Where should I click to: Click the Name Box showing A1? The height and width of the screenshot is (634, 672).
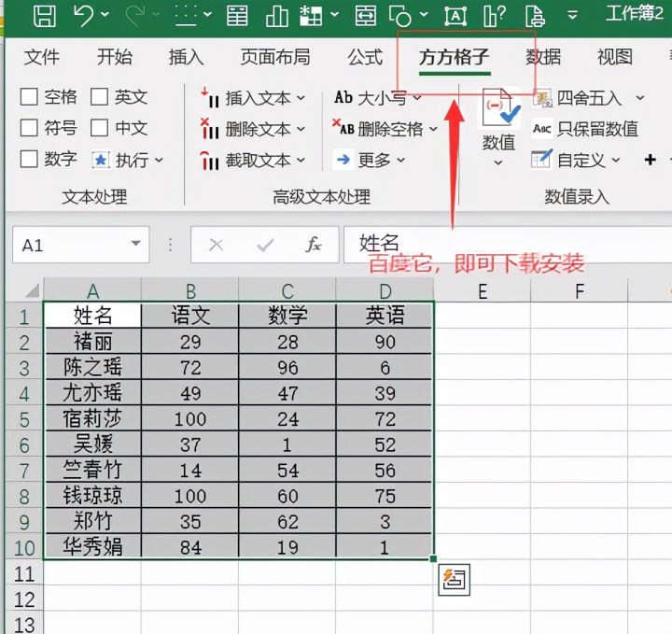click(x=81, y=245)
